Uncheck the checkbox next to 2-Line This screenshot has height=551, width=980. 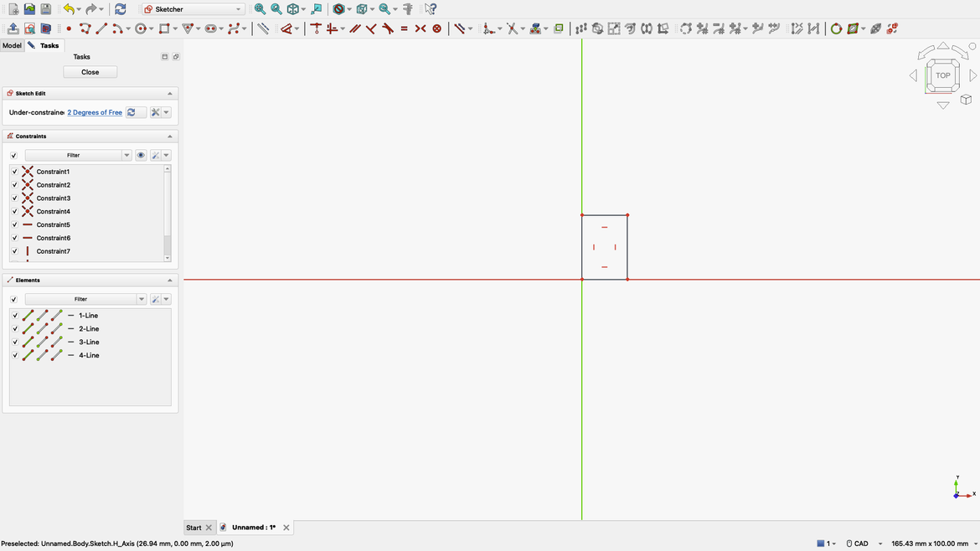pos(14,328)
